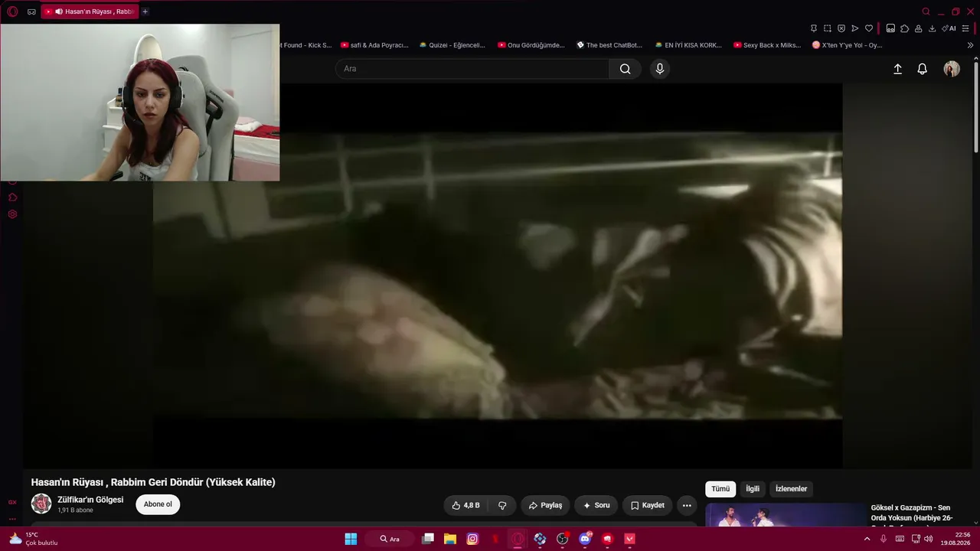Open the downloads icon in toolbar

click(x=932, y=28)
